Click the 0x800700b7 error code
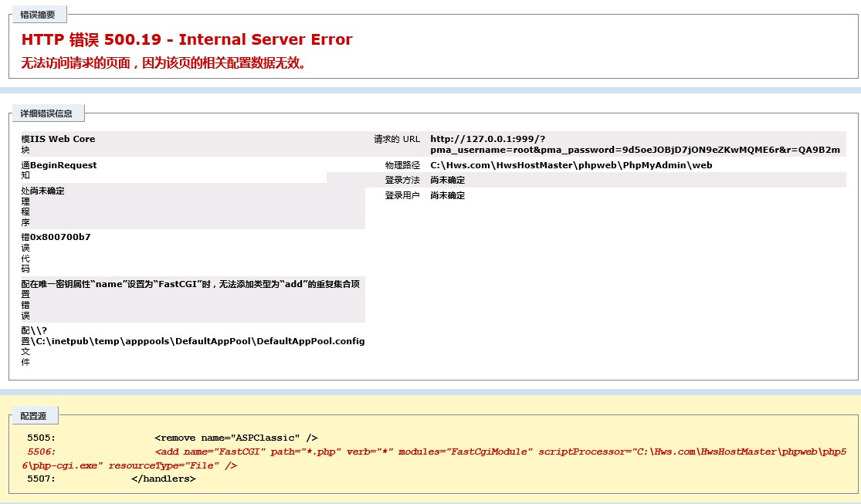This screenshot has width=861, height=504. point(60,237)
